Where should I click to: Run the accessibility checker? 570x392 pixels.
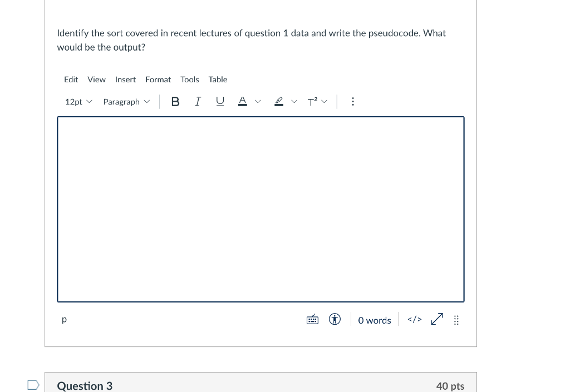pos(335,319)
